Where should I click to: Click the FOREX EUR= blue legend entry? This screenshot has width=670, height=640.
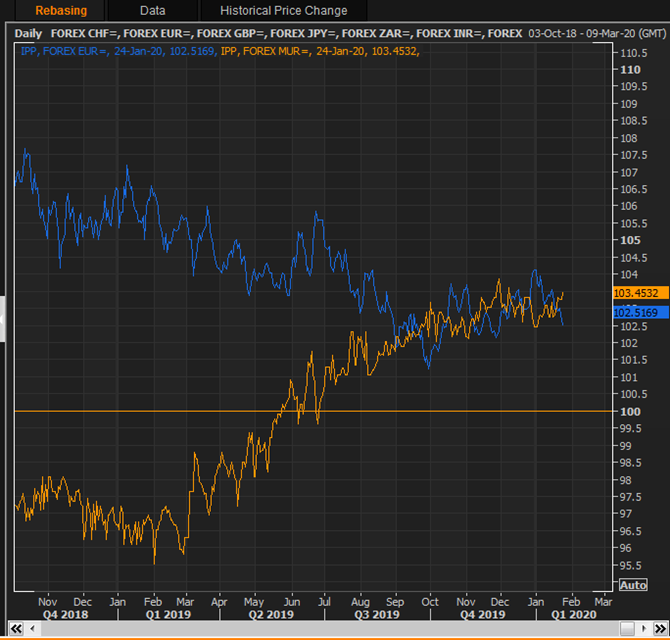118,51
